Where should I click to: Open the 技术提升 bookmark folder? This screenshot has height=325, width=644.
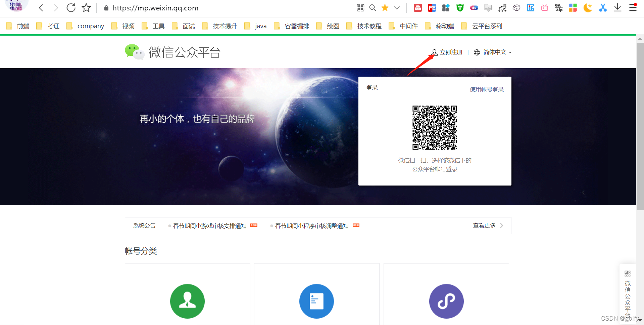coord(219,26)
